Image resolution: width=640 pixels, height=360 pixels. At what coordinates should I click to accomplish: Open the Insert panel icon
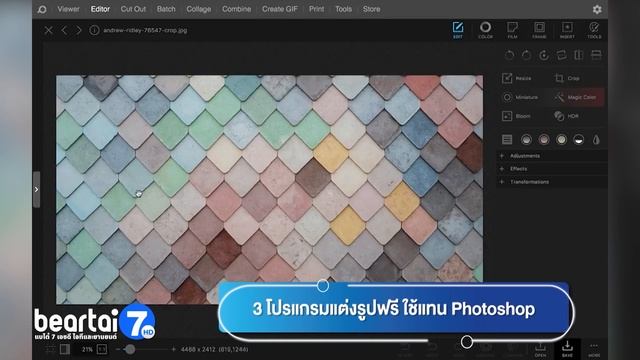[x=567, y=30]
